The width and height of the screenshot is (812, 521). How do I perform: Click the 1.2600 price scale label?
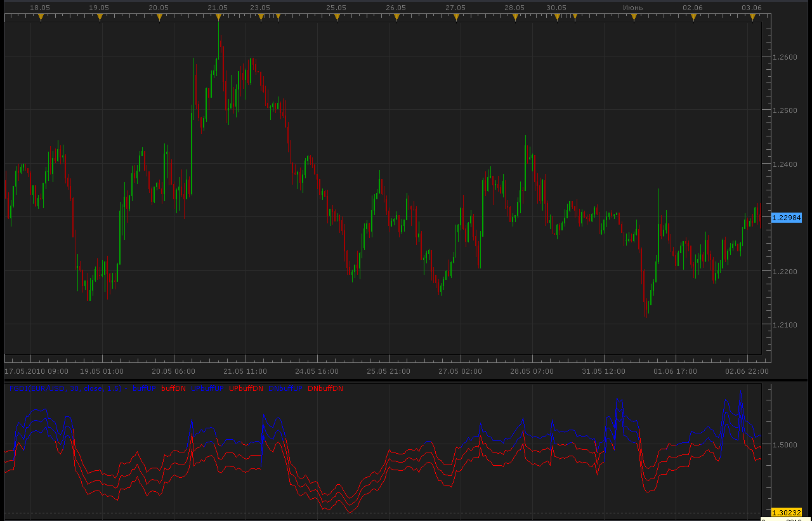coord(785,57)
